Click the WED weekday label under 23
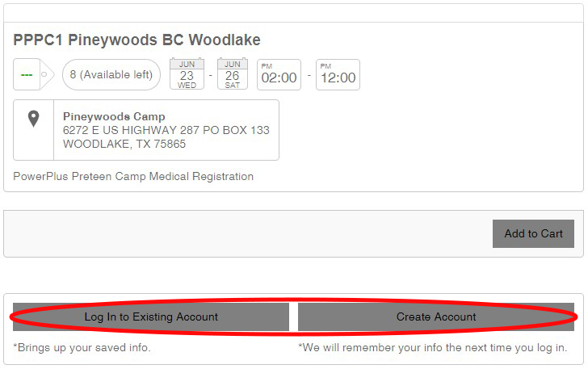The width and height of the screenshot is (588, 369). tap(187, 86)
